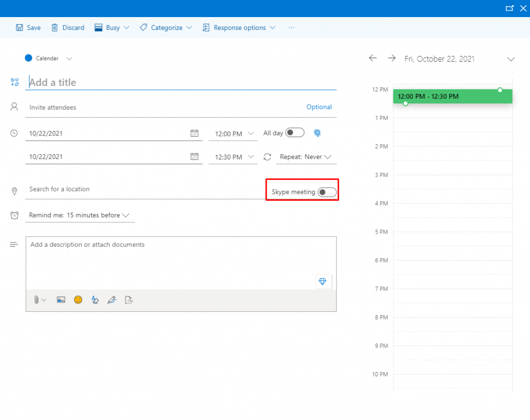Click the Busy label in toolbar
The height and width of the screenshot is (420, 530).
[113, 28]
